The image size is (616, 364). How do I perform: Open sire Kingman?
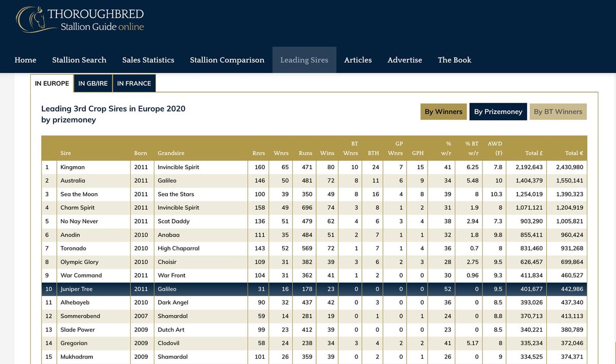click(x=72, y=167)
